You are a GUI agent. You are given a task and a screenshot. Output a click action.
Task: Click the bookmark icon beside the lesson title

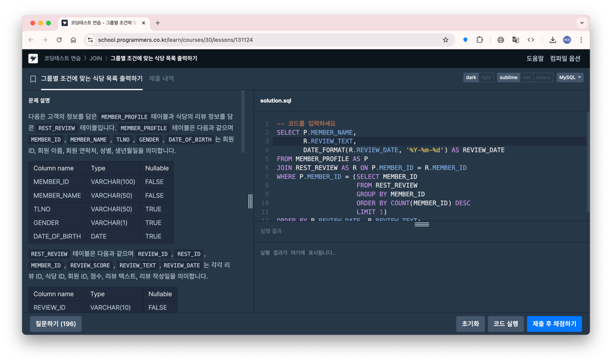pos(33,78)
